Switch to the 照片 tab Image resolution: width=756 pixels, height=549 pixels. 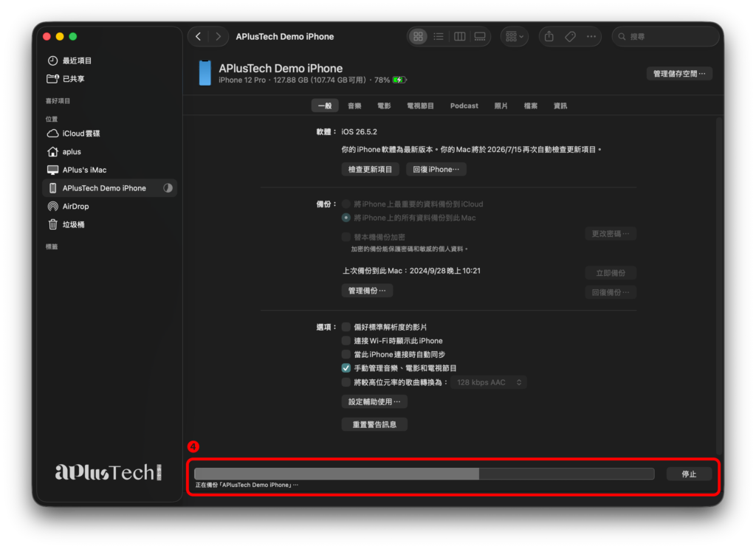501,106
